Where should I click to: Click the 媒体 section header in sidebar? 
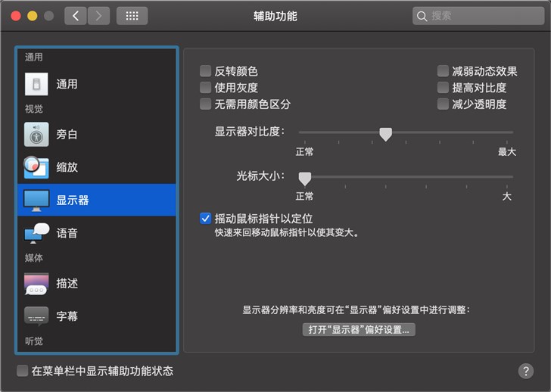[x=34, y=258]
